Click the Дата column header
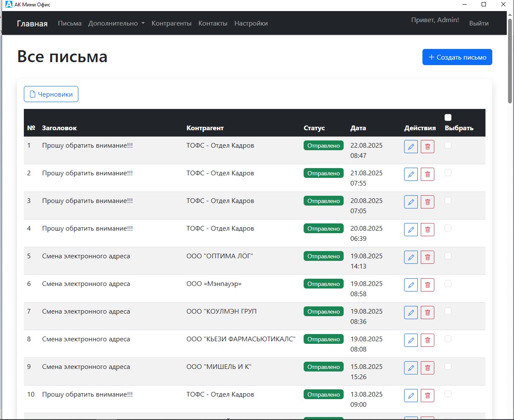Image resolution: width=514 pixels, height=420 pixels. pos(358,128)
